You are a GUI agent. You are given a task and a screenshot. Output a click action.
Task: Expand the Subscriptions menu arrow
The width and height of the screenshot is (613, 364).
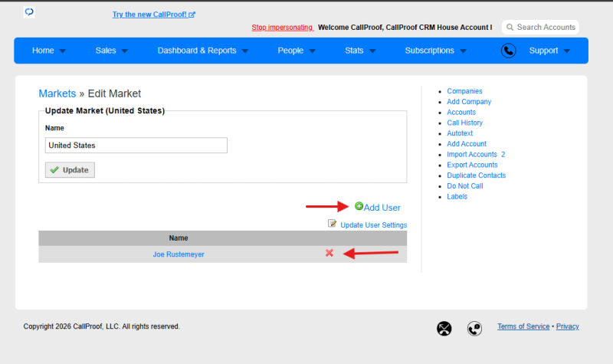[x=464, y=51]
